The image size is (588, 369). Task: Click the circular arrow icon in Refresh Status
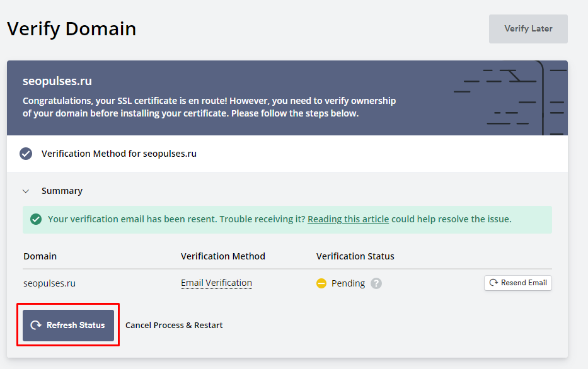coord(36,325)
